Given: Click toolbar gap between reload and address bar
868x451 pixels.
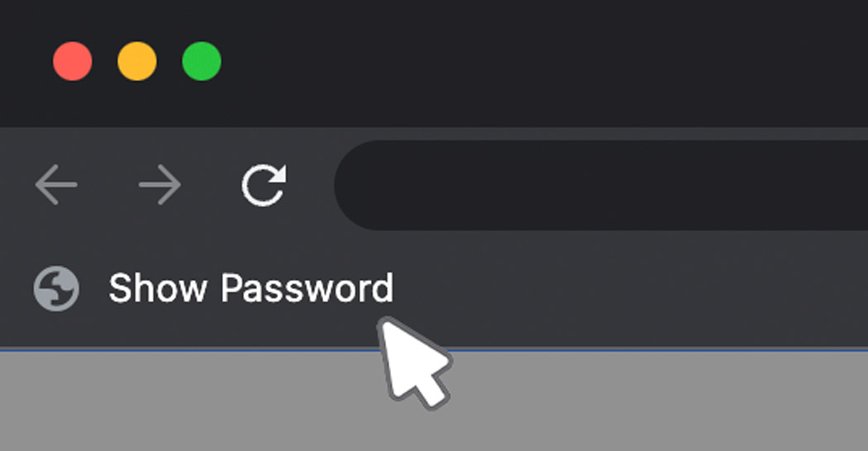Looking at the screenshot, I should pyautogui.click(x=311, y=185).
